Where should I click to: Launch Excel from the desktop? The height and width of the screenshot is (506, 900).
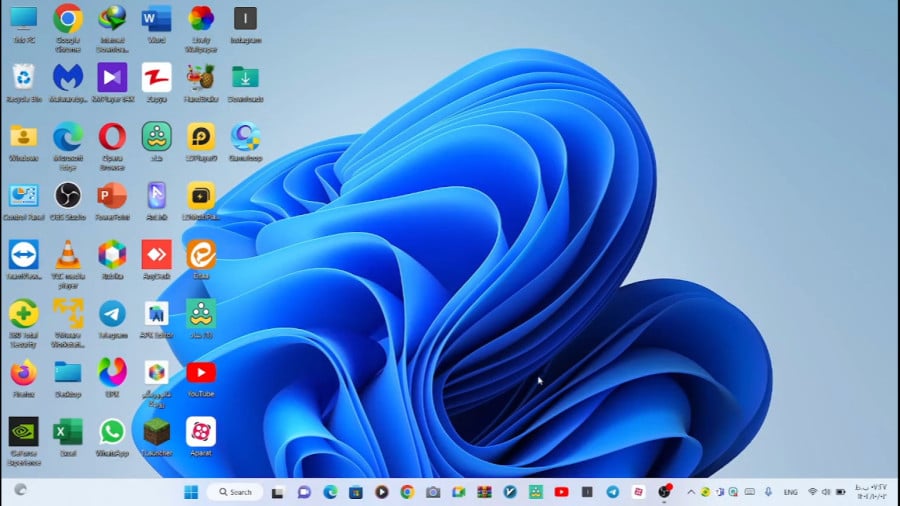tap(68, 431)
